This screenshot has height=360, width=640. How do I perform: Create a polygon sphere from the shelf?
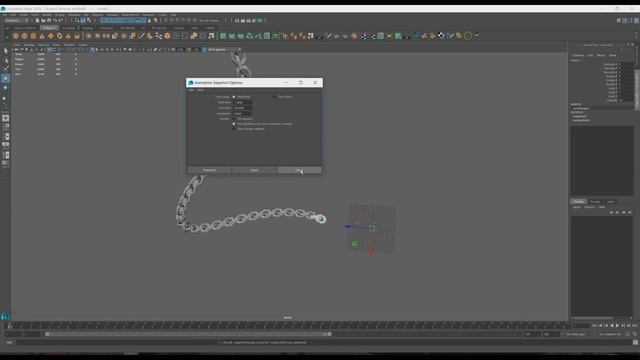click(16, 36)
